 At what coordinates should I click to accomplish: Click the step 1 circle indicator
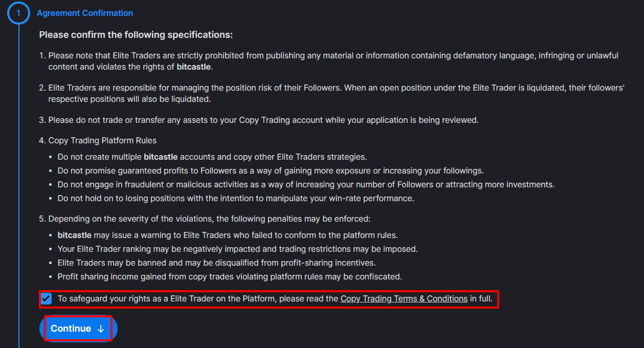[x=18, y=13]
